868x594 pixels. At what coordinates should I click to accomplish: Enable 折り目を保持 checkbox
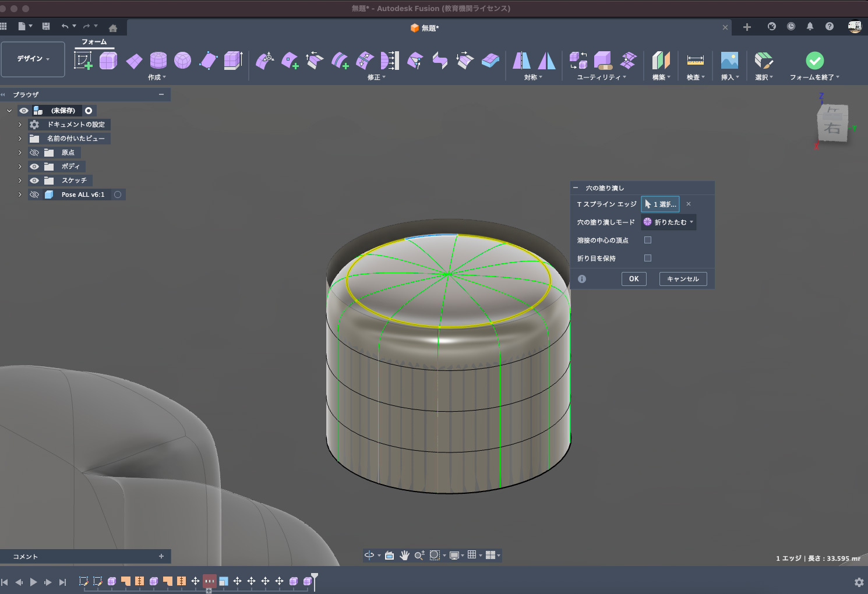(x=648, y=258)
